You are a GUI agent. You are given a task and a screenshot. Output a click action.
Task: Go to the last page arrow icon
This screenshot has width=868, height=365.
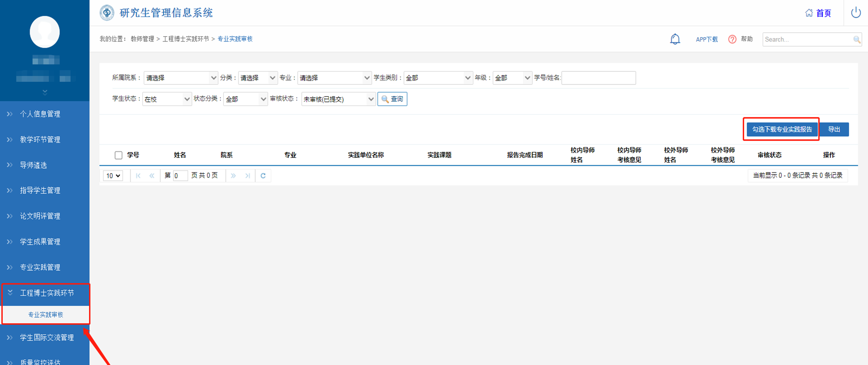tap(248, 176)
